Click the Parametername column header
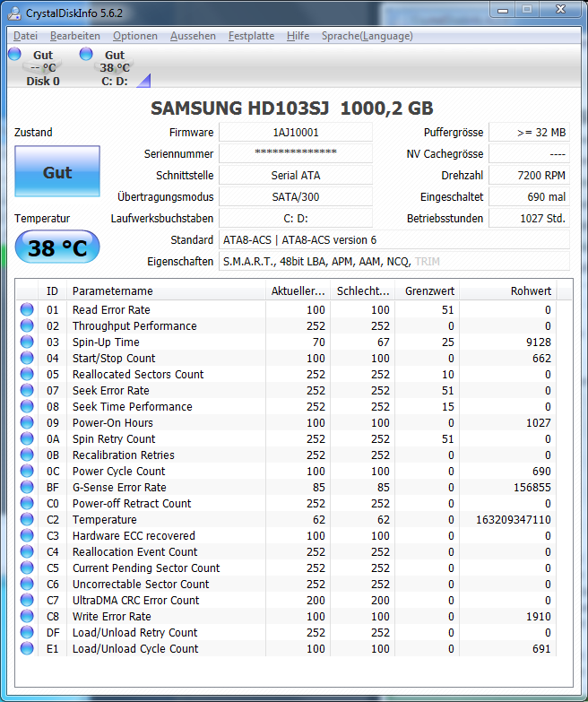The height and width of the screenshot is (702, 588). coord(166,291)
